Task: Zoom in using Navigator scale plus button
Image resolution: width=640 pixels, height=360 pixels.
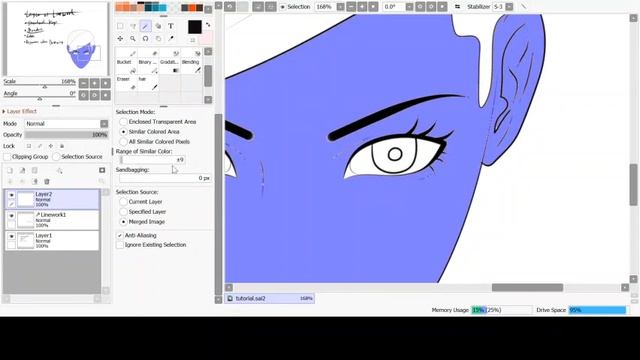Action: tap(95, 83)
